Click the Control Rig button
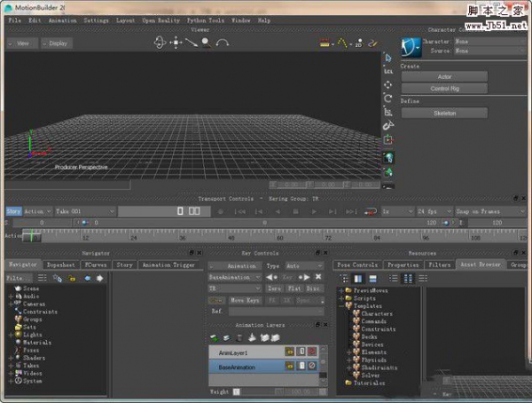 (x=444, y=89)
